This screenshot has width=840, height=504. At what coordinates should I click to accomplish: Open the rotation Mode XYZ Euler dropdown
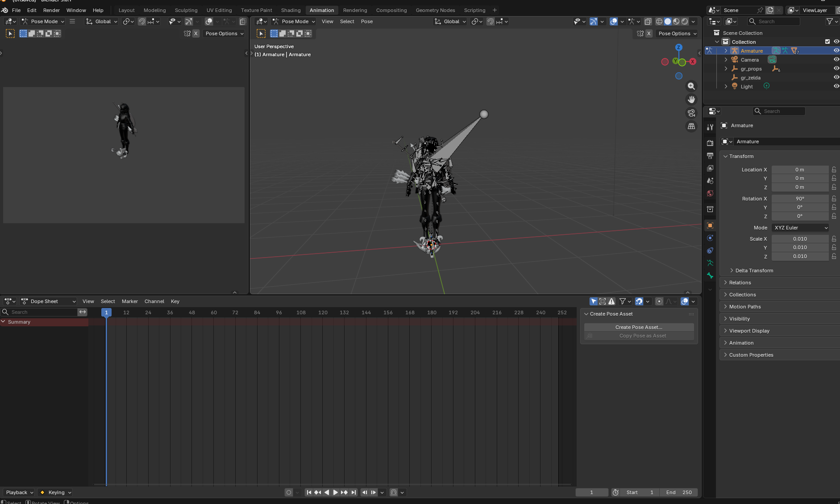click(800, 228)
